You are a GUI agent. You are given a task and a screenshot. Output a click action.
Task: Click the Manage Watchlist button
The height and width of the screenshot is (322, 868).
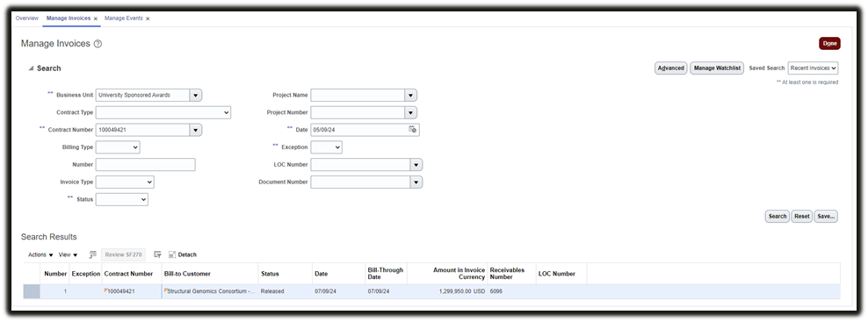tap(717, 68)
